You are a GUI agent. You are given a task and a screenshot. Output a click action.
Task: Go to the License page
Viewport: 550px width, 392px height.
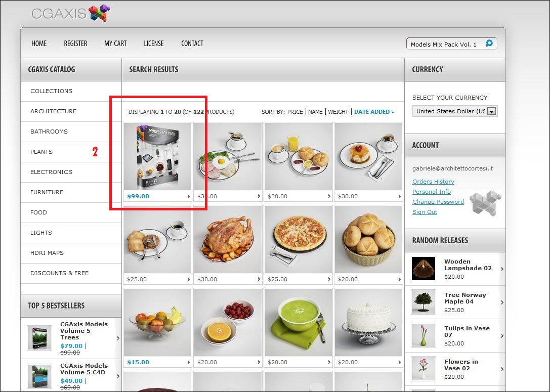[154, 43]
